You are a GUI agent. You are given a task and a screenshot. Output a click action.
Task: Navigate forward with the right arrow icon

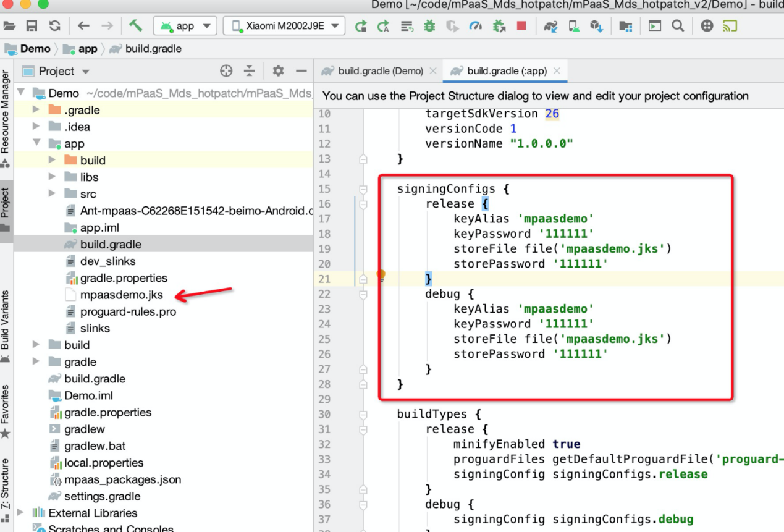coord(107,26)
